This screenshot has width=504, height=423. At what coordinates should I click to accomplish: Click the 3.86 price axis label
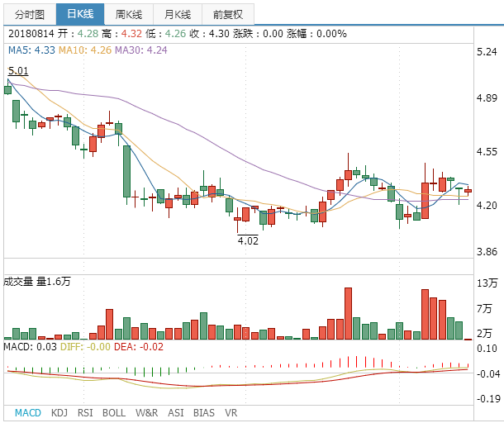coord(487,251)
